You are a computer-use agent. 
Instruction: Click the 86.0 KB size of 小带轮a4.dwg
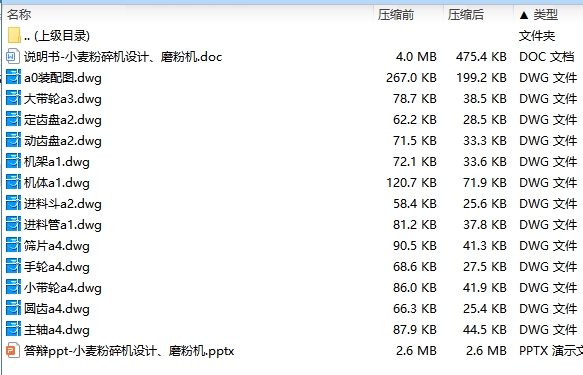[x=415, y=287]
